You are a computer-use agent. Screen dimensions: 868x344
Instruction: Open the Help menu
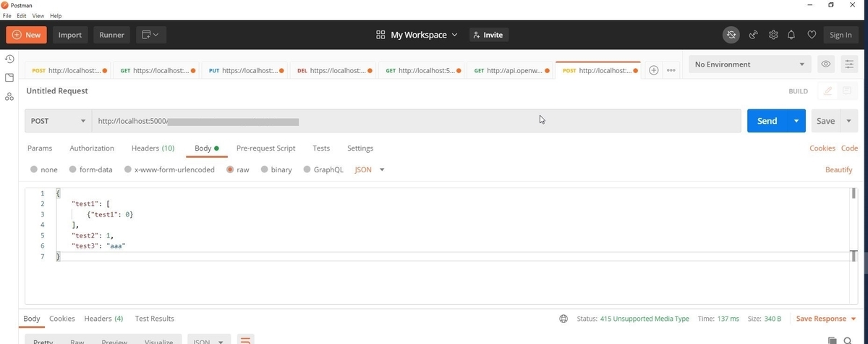56,15
